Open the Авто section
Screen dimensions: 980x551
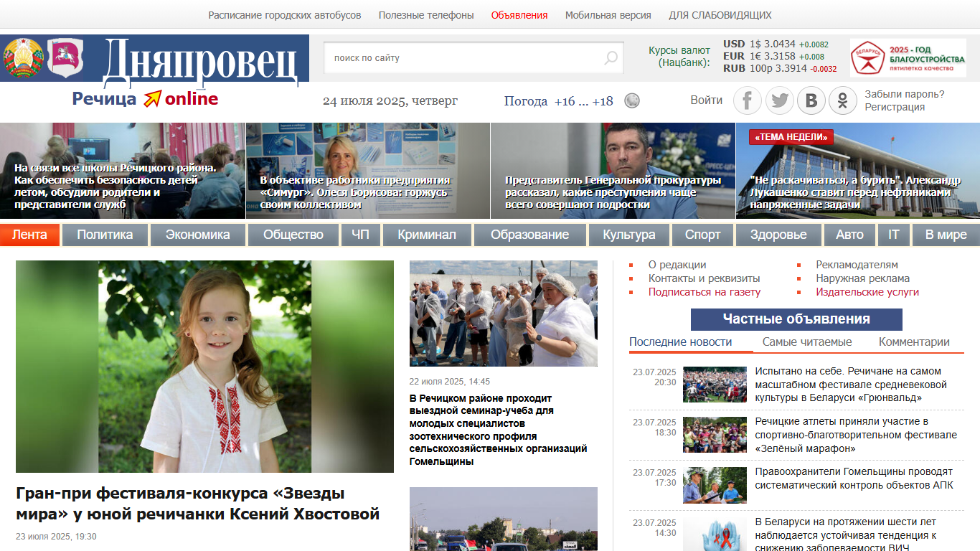coord(849,235)
